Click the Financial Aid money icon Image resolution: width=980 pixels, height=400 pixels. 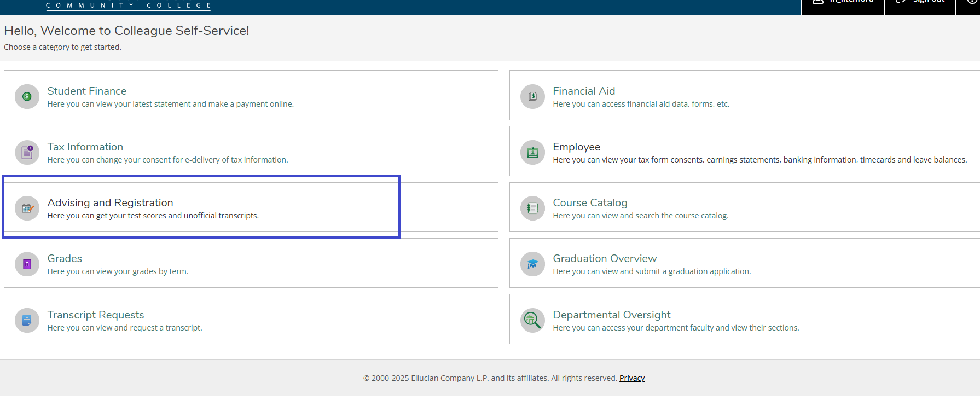coord(532,96)
